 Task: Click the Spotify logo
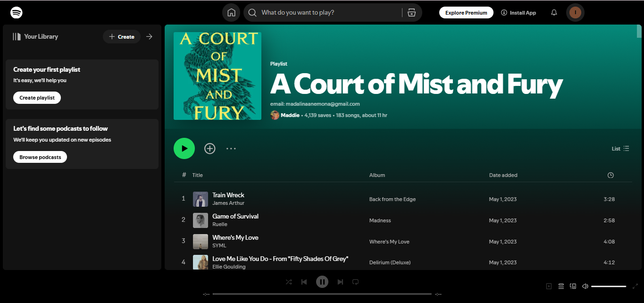pos(17,12)
